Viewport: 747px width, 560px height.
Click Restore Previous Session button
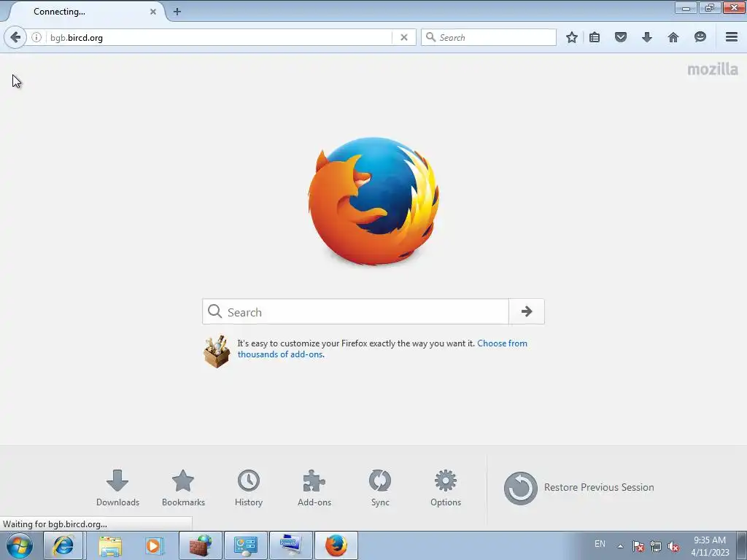[578, 488]
